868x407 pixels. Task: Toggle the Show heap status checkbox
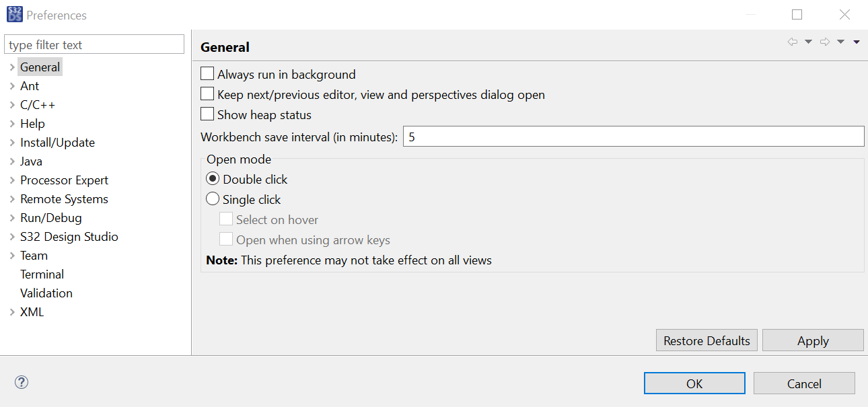(207, 114)
